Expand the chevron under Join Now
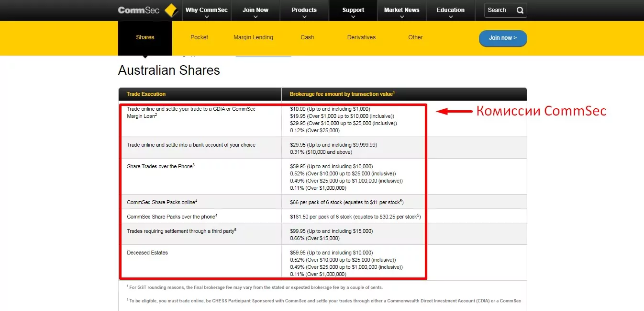 255,17
